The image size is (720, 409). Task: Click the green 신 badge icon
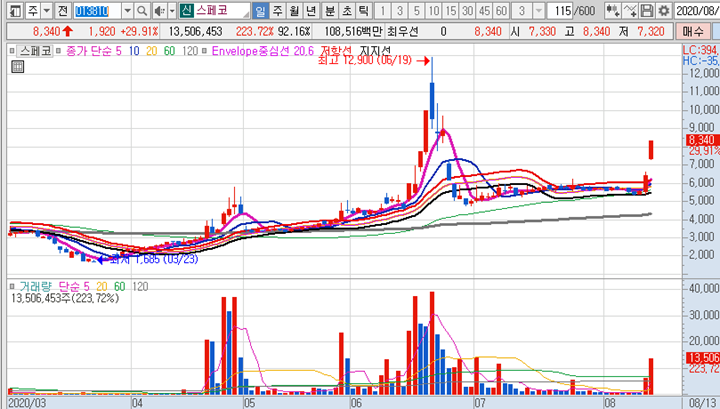[x=186, y=11]
